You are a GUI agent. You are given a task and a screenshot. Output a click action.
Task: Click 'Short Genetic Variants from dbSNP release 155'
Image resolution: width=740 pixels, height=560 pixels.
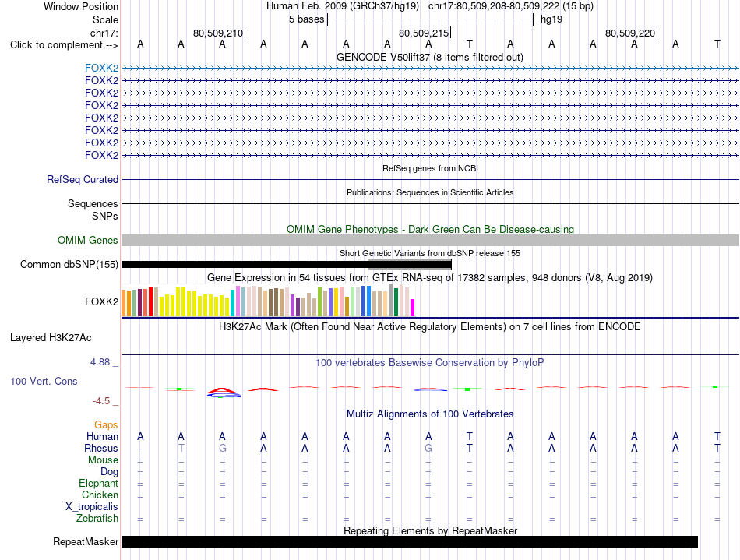(430, 253)
